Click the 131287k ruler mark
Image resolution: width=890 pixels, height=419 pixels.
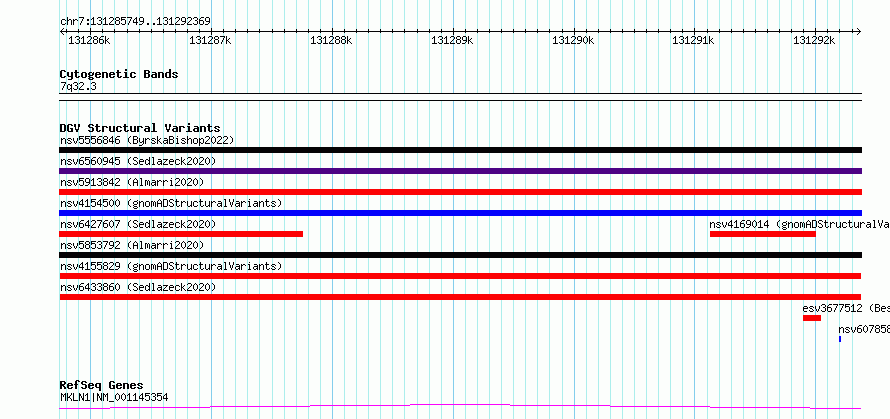click(211, 40)
